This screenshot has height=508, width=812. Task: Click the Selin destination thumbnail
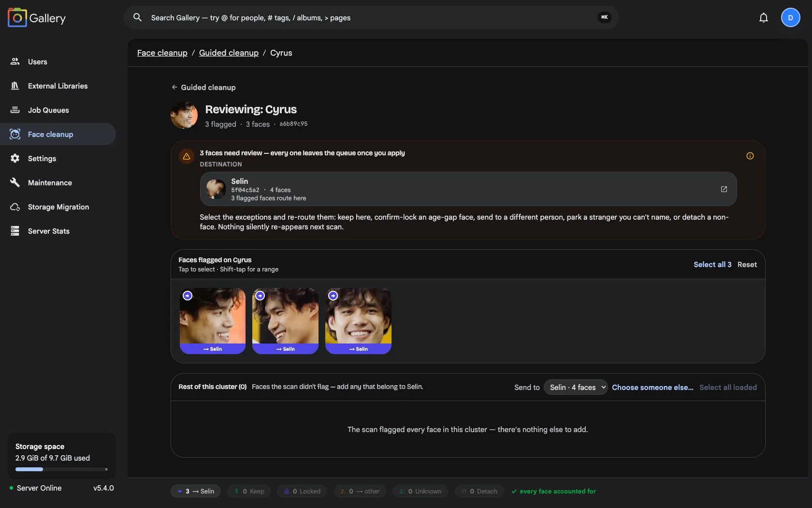[216, 189]
